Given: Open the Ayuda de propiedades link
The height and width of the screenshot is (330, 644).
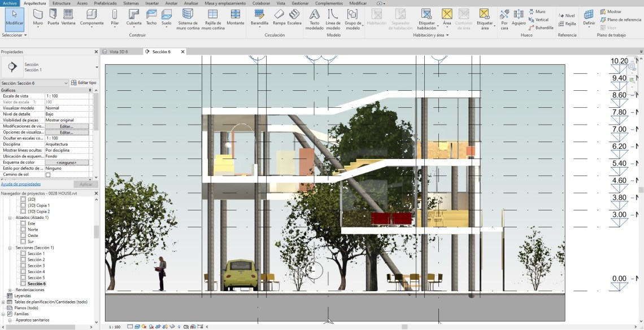Looking at the screenshot, I should coord(20,184).
